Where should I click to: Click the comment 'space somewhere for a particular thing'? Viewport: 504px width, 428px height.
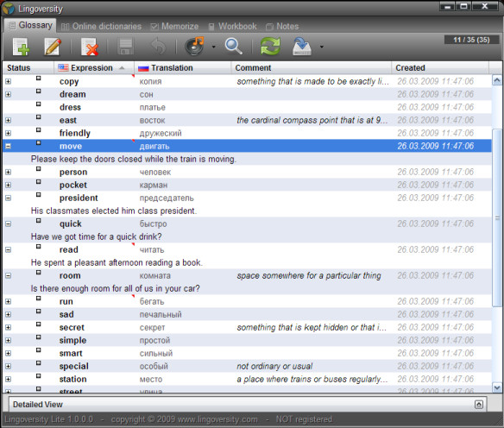point(309,275)
